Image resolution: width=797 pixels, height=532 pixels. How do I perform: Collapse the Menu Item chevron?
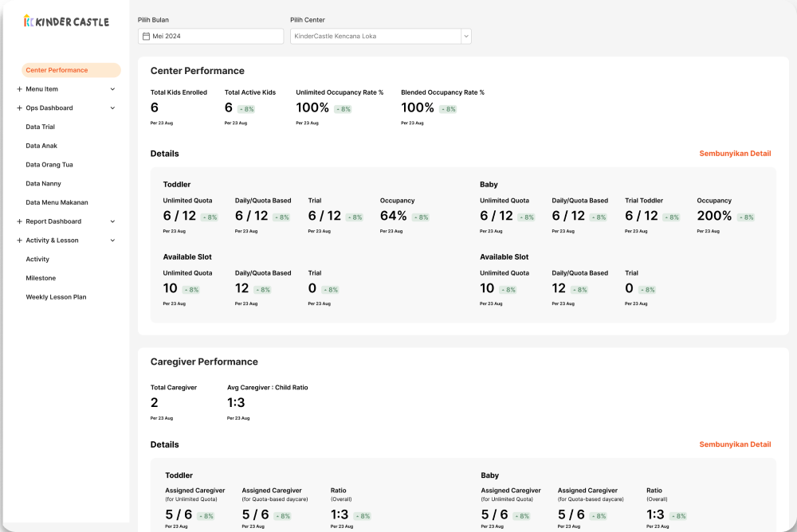pos(112,89)
